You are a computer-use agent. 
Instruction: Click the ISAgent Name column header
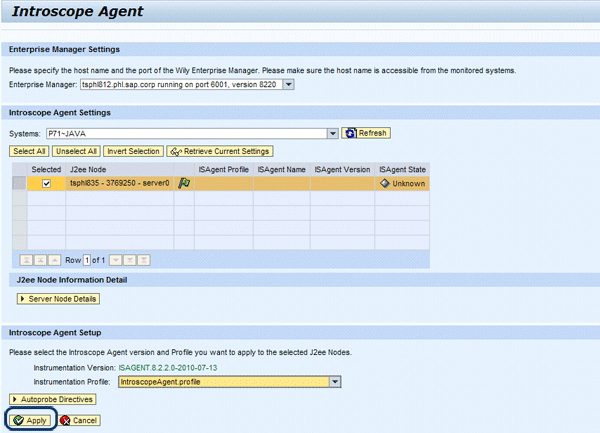click(x=281, y=169)
